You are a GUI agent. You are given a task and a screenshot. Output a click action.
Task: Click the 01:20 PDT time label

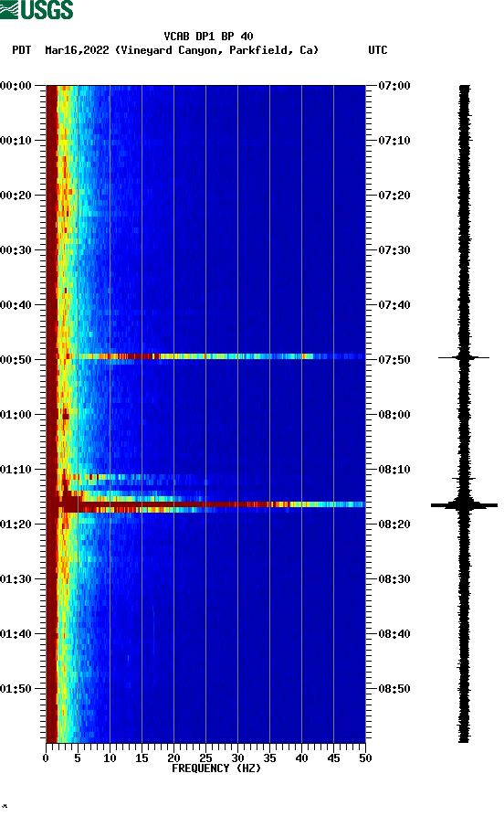tap(16, 525)
